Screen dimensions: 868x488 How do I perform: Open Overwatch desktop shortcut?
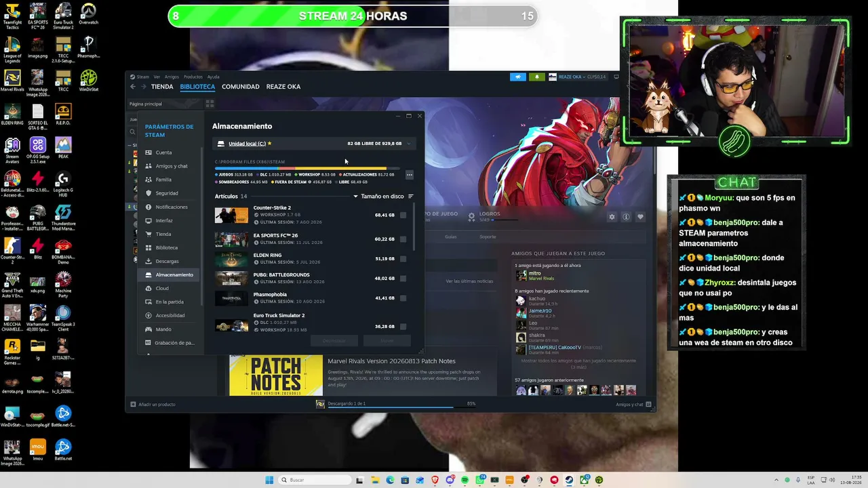[88, 15]
